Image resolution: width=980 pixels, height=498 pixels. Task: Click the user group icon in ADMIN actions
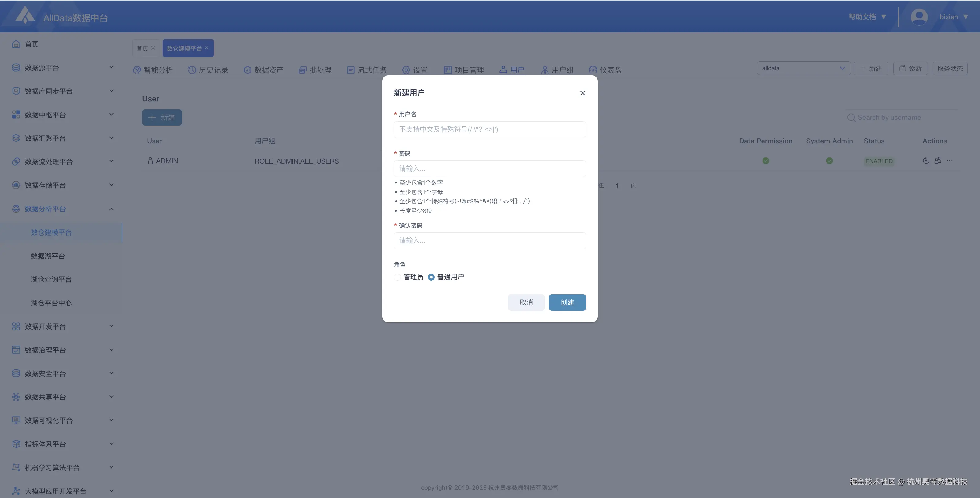[x=938, y=160]
